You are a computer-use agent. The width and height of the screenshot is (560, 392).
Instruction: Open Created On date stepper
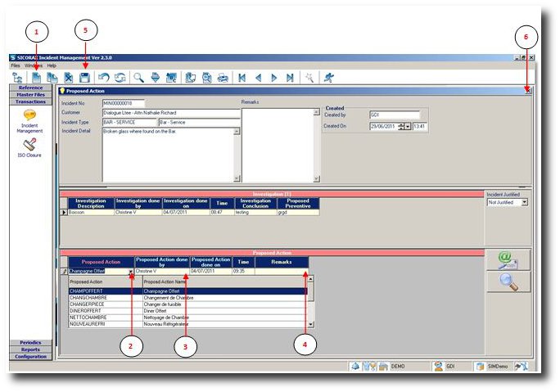[402, 126]
